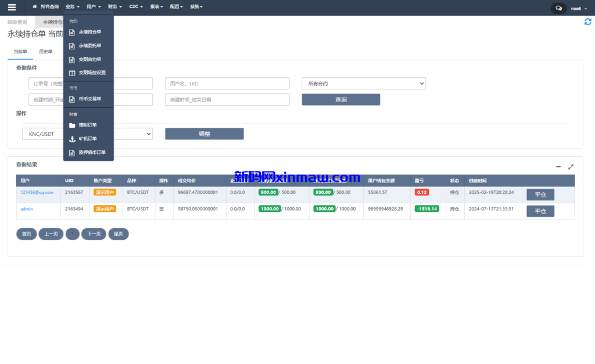Toggle the hamburger sidebar menu icon

12,8
